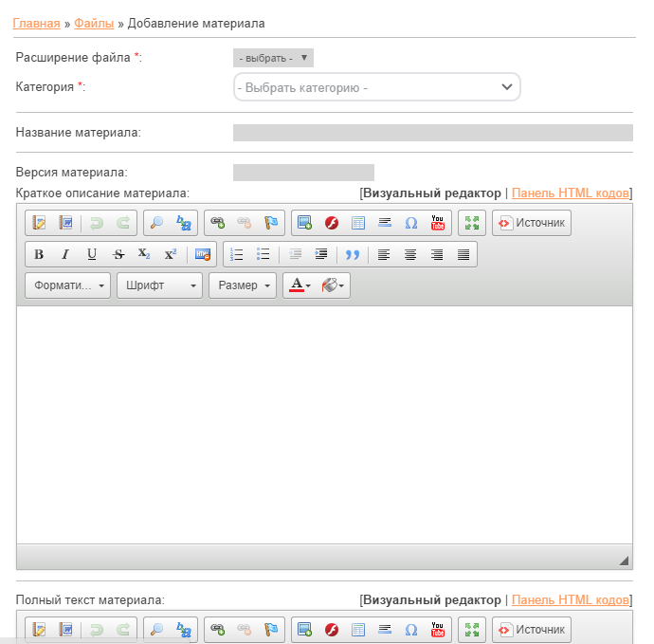Insert special character in short description editor
Image resolution: width=654 pixels, height=644 pixels.
(x=411, y=223)
